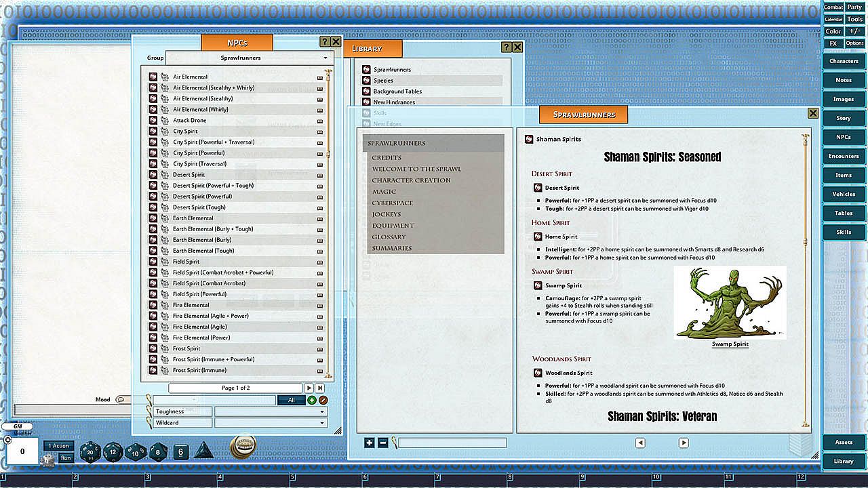Open the Air Elemental NPC record icon
The image size is (868, 488).
point(153,77)
